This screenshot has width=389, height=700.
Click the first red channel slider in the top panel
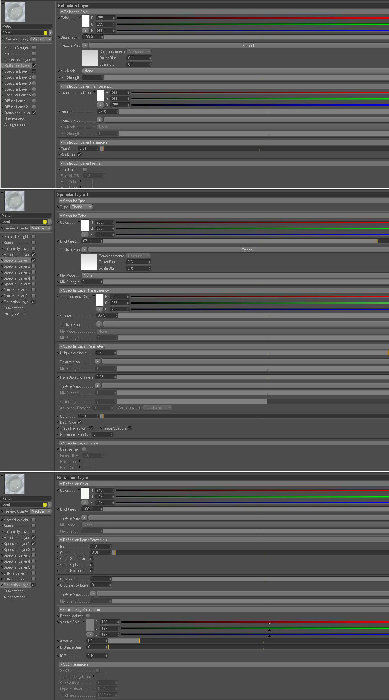click(252, 18)
